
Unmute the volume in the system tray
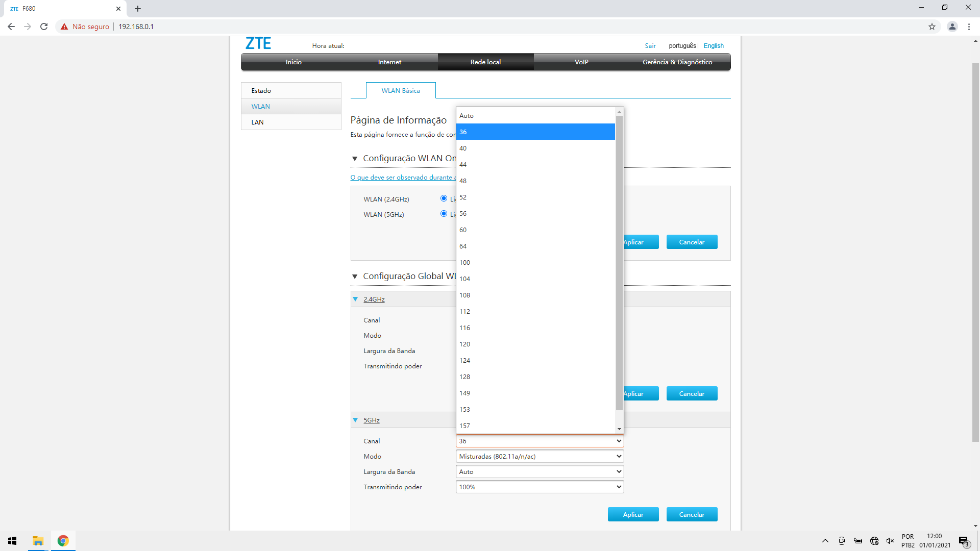click(x=890, y=541)
